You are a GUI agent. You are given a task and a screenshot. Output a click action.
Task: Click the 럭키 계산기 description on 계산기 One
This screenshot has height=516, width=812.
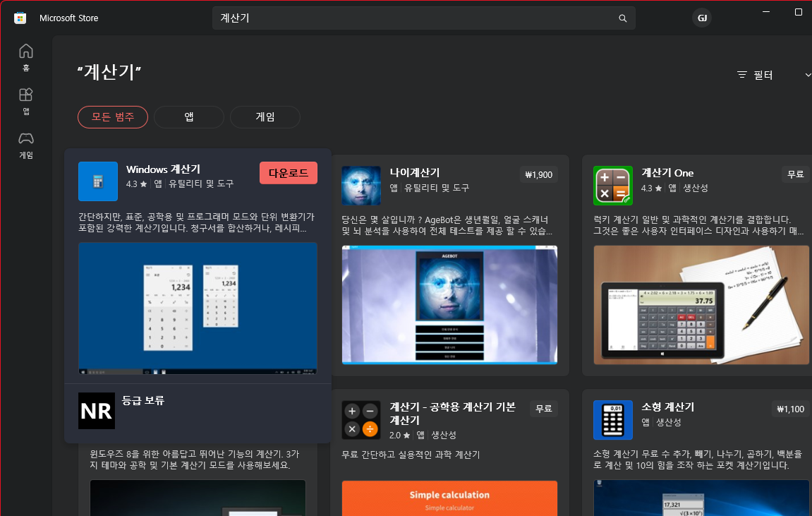click(698, 225)
